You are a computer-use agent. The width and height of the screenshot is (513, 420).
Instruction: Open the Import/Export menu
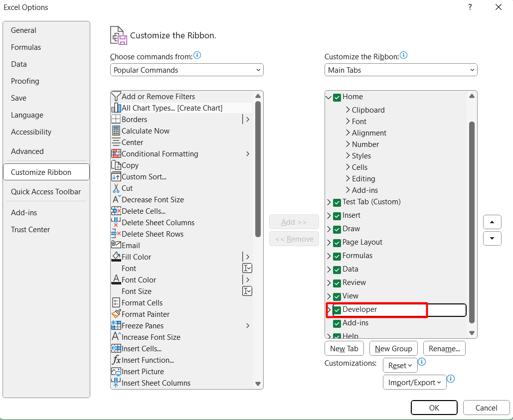414,382
